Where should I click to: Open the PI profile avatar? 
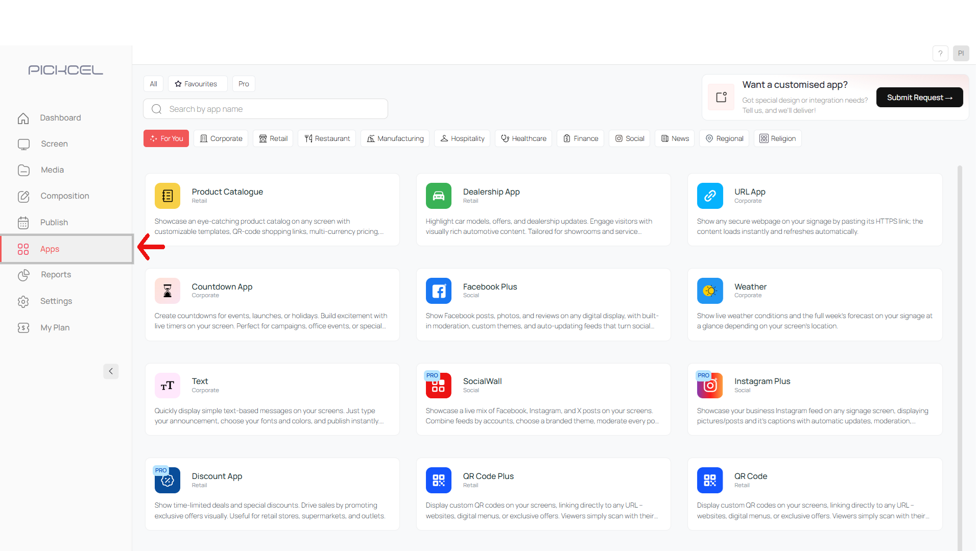961,53
